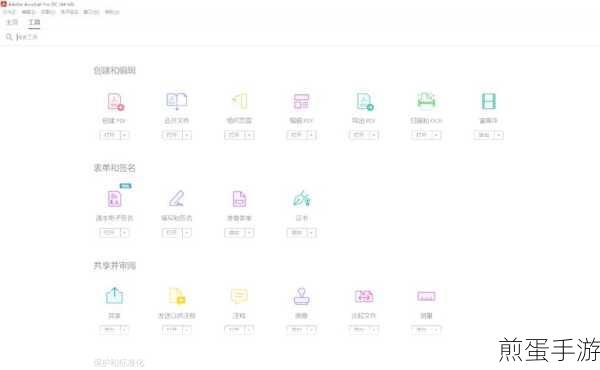Open the Organize Pages tool icon
The image size is (600, 370).
(240, 101)
